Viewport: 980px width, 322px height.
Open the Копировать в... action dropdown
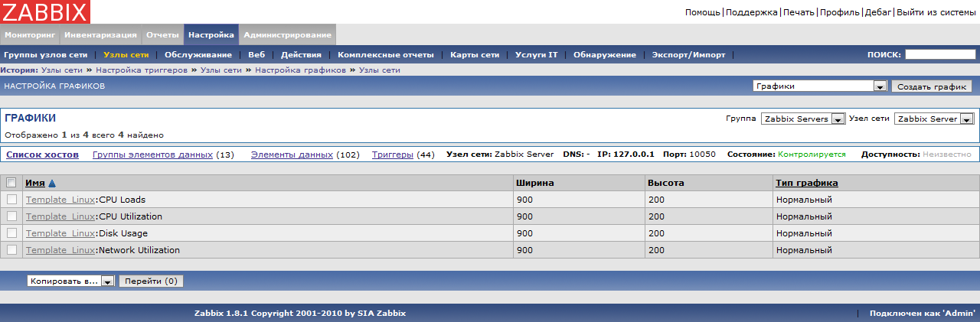[x=70, y=281]
